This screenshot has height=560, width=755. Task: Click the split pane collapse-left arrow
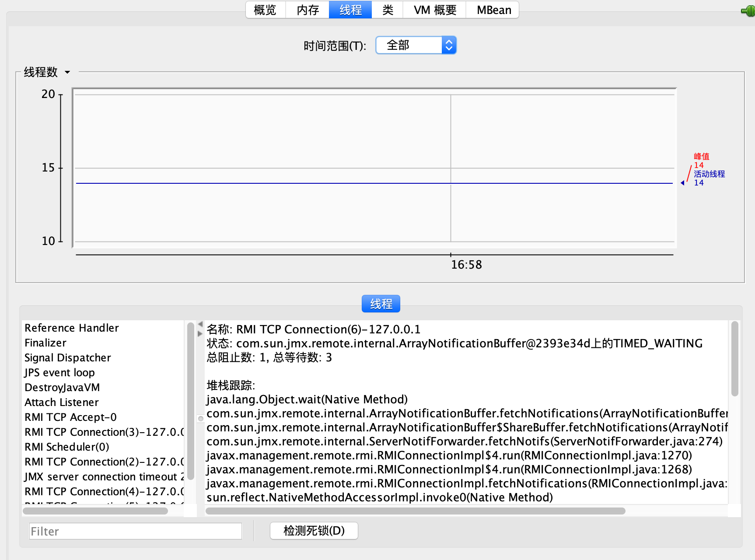(x=200, y=324)
